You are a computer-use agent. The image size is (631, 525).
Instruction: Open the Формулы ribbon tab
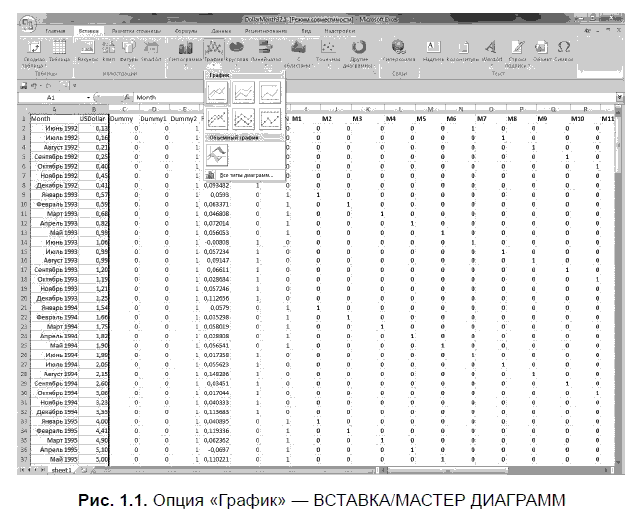(187, 33)
